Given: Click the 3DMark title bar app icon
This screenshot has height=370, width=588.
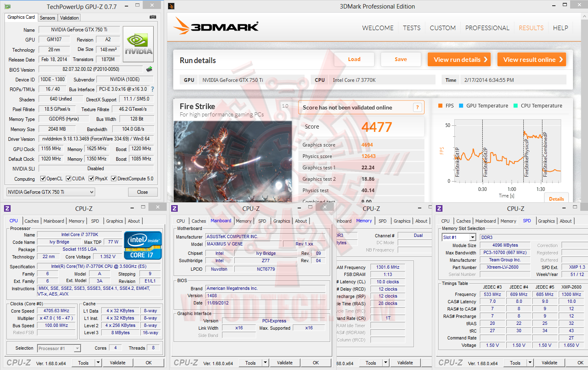Looking at the screenshot, I should click(x=171, y=6).
